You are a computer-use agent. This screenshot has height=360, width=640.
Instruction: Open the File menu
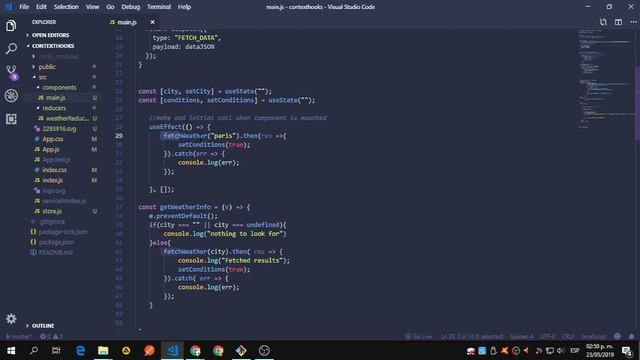point(24,7)
